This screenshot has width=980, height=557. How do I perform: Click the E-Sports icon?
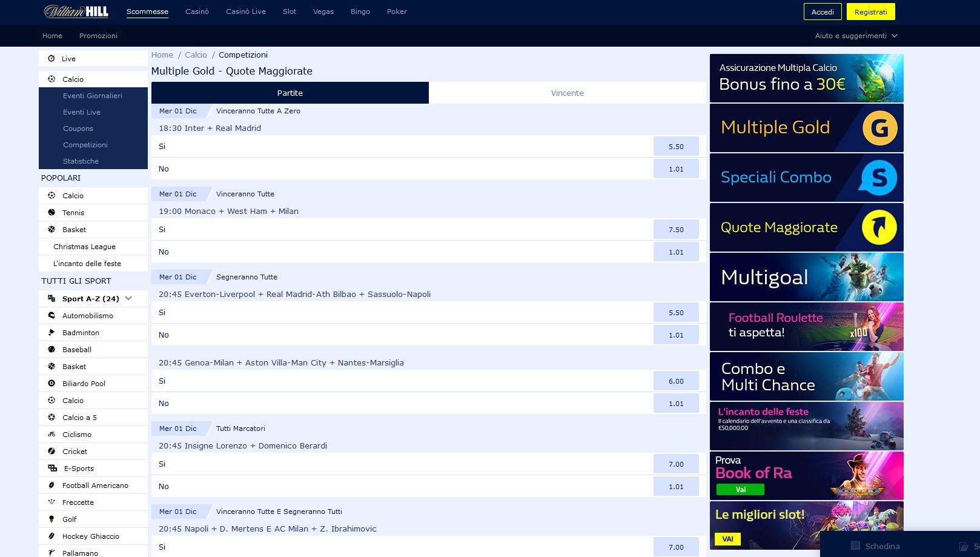point(52,469)
